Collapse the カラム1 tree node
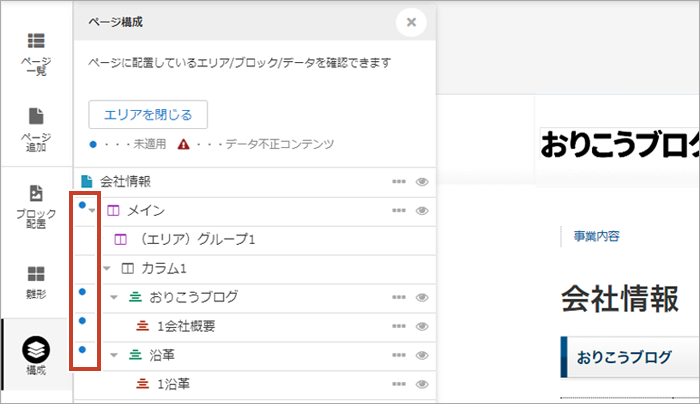This screenshot has width=700, height=404. click(107, 269)
